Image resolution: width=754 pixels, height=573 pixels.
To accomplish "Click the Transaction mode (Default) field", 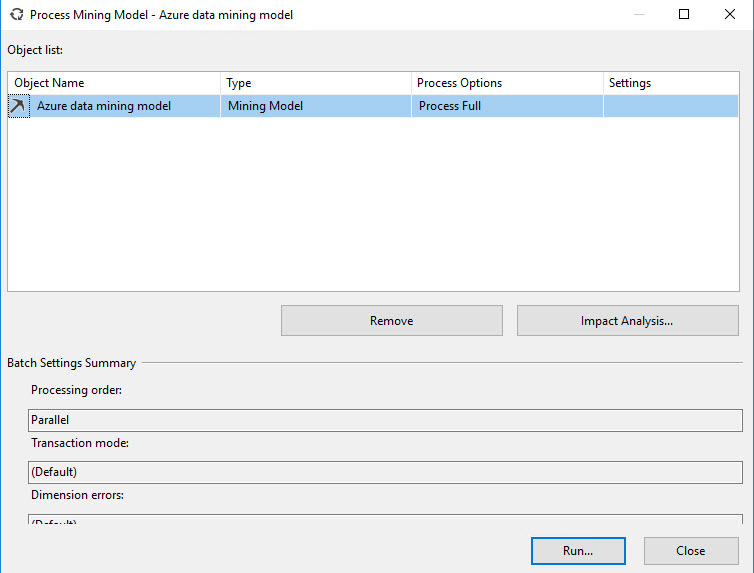I will (385, 472).
